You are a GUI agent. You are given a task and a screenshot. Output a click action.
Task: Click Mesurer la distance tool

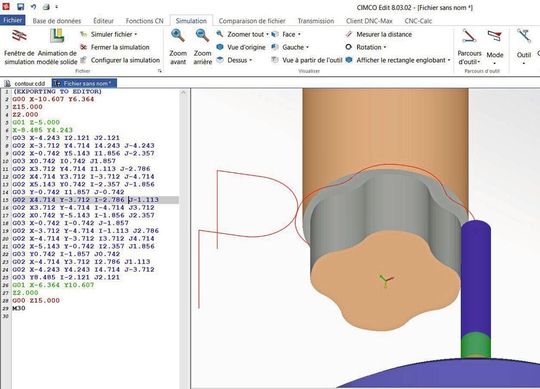(379, 34)
